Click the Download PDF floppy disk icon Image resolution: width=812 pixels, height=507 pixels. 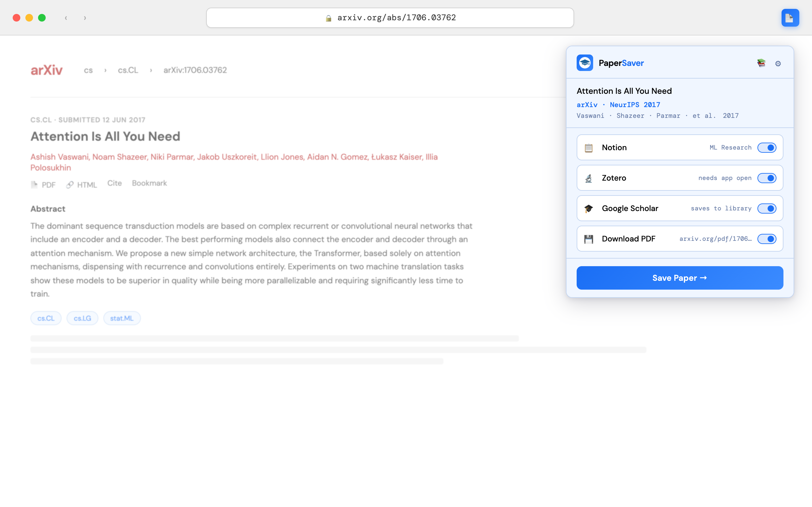pos(588,239)
